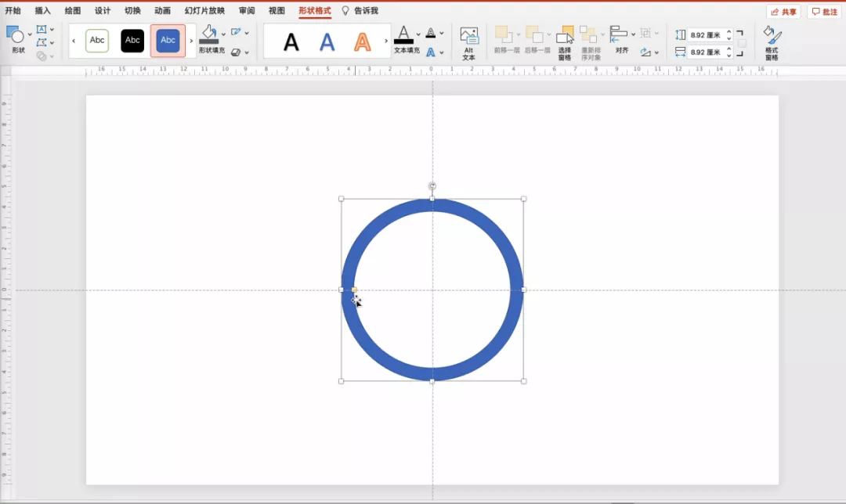Apply the white outlined Abc shape style
This screenshot has width=846, height=504.
97,41
